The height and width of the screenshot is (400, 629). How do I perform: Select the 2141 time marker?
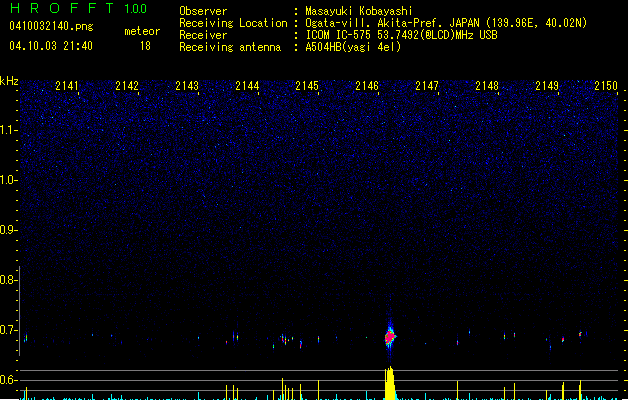click(x=67, y=87)
